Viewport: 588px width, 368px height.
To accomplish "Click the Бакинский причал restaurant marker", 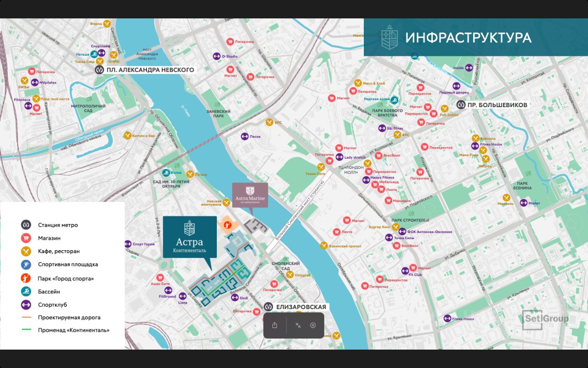I will [x=323, y=246].
